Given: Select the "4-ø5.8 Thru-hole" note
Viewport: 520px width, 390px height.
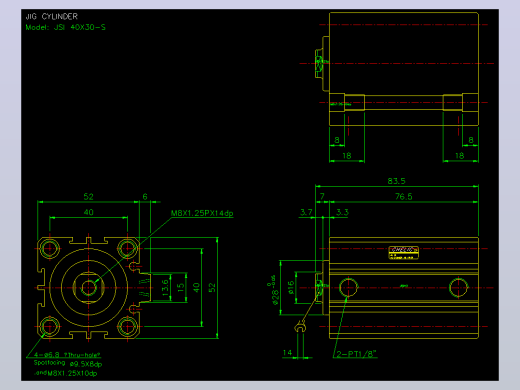Looking at the screenshot, I should pos(67,355).
